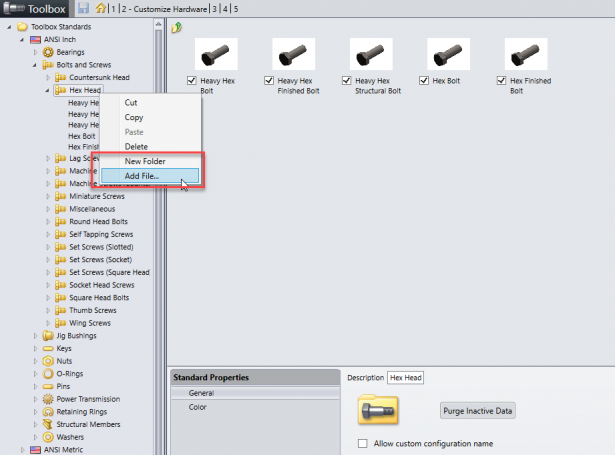
Task: Collapse the Hex Head folder
Action: pyautogui.click(x=47, y=90)
